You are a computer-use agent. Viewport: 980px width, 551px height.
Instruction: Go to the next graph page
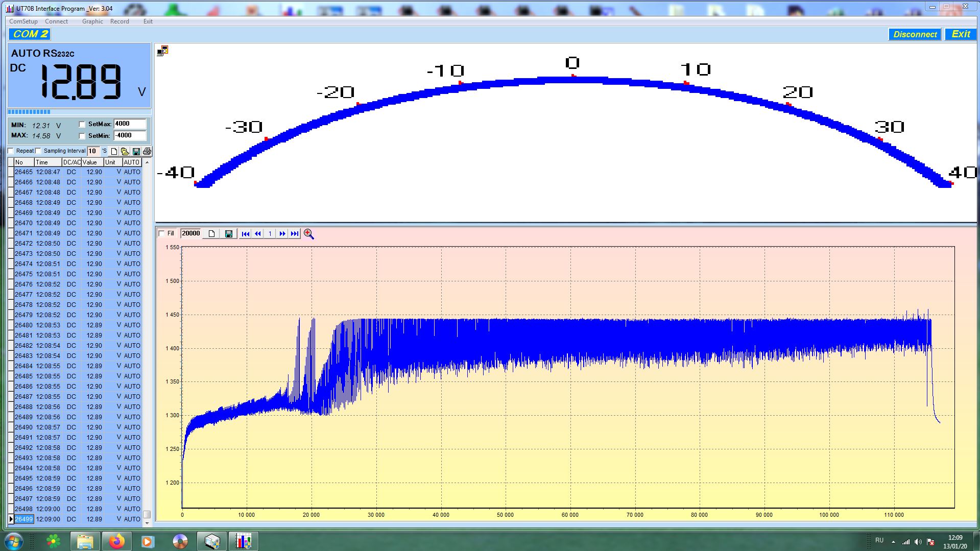coord(282,234)
